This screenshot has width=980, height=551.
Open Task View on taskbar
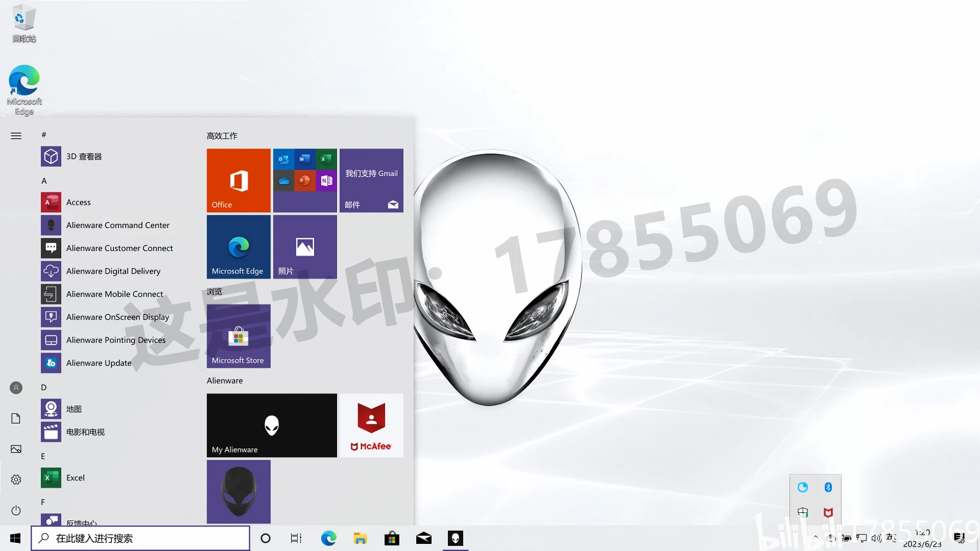[296, 538]
